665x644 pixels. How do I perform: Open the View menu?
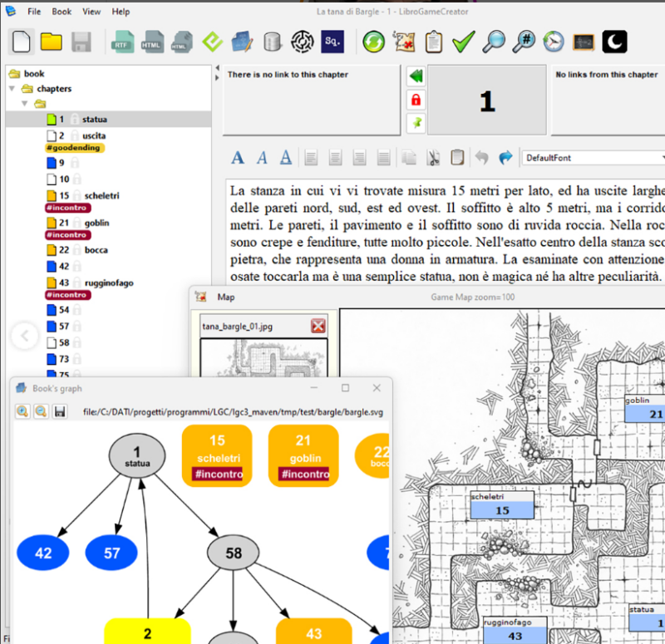91,12
